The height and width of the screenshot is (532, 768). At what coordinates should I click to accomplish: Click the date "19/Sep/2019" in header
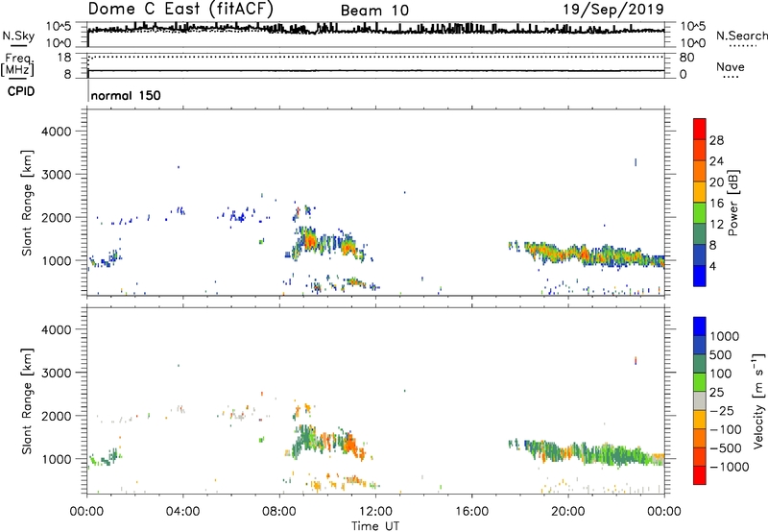613,9
